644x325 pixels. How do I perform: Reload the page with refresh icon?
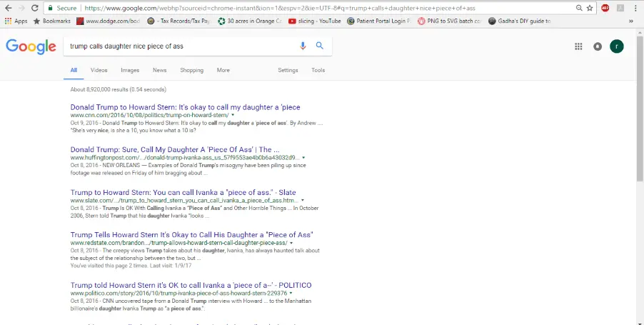35,8
